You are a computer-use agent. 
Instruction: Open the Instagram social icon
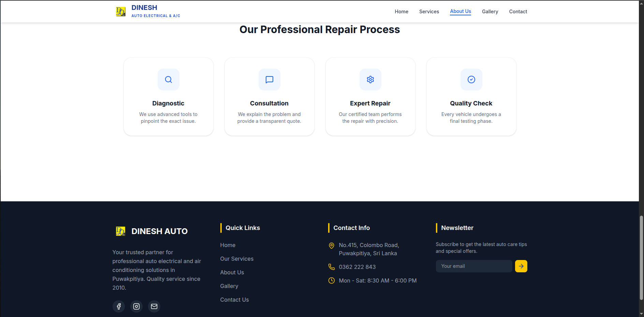(136, 306)
